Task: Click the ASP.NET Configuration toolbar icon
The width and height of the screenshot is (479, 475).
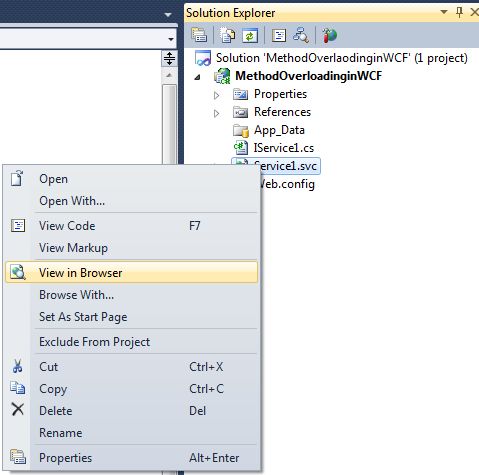Action: (x=329, y=35)
